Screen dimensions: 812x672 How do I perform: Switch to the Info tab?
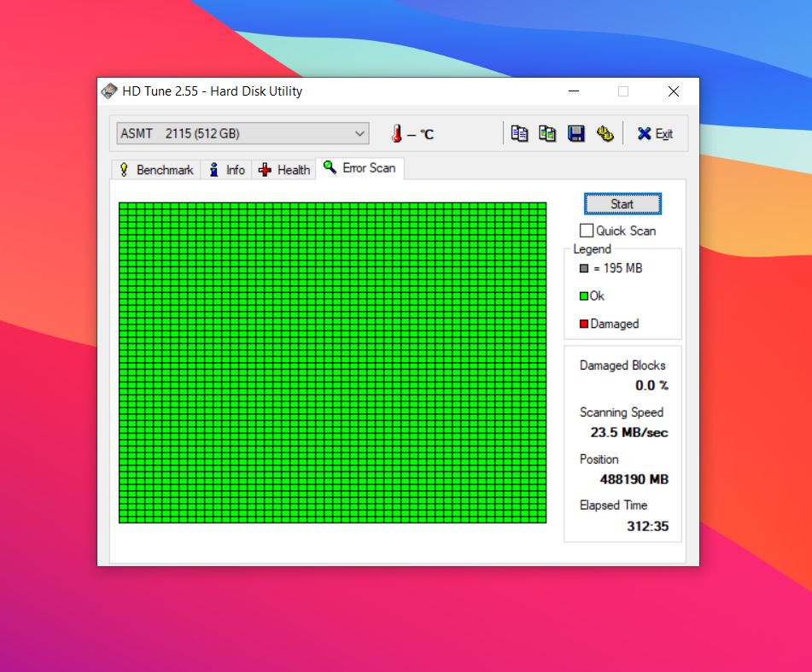point(227,170)
